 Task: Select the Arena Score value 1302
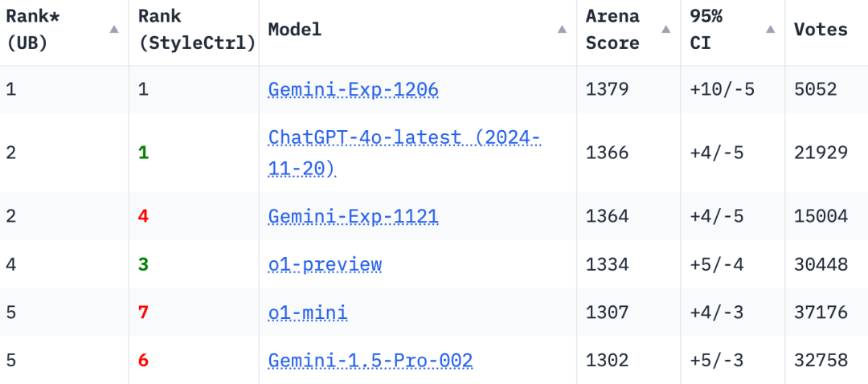608,361
